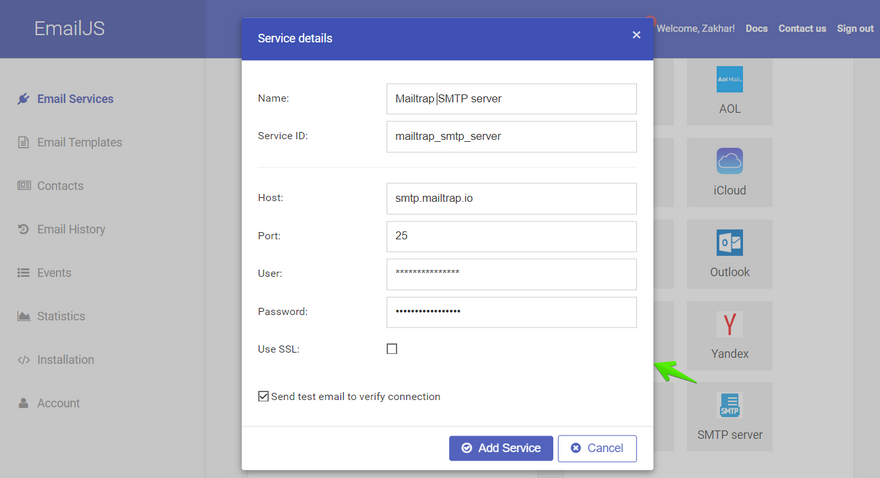Click the Add Service button

pyautogui.click(x=501, y=448)
